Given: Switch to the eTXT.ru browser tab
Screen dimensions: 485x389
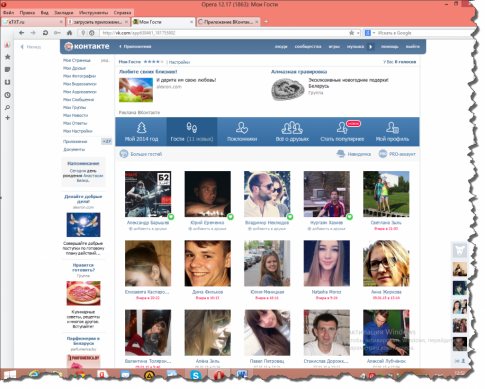Looking at the screenshot, I should [33, 22].
